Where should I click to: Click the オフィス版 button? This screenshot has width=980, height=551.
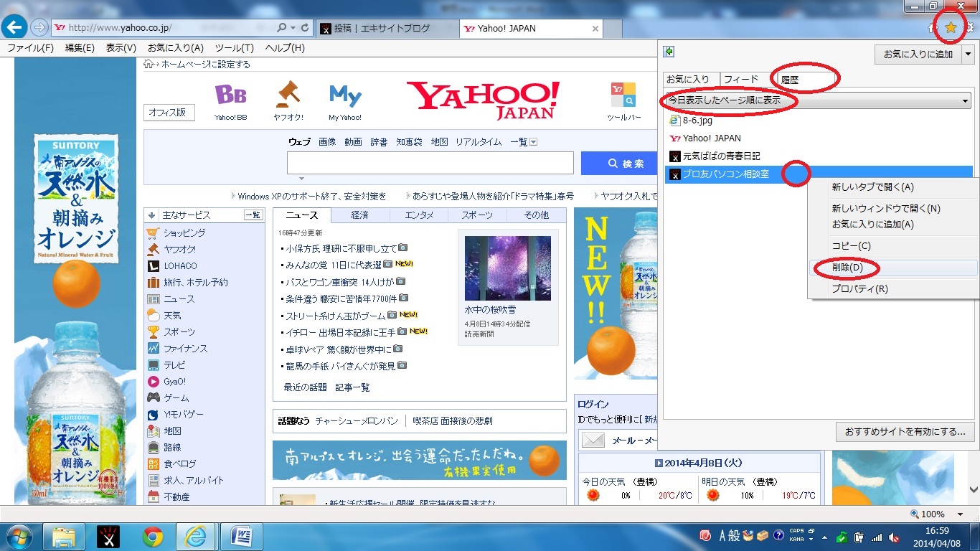point(169,113)
